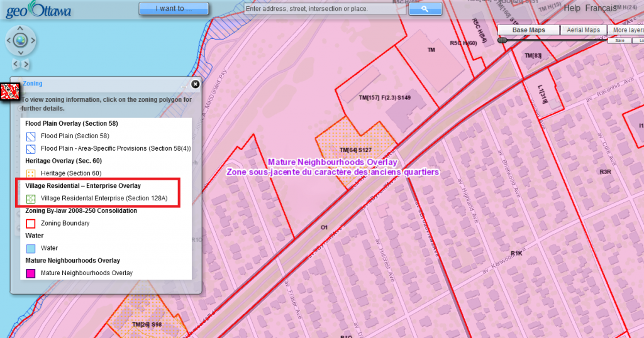The height and width of the screenshot is (338, 644).
Task: Open the Help link
Action: (572, 8)
